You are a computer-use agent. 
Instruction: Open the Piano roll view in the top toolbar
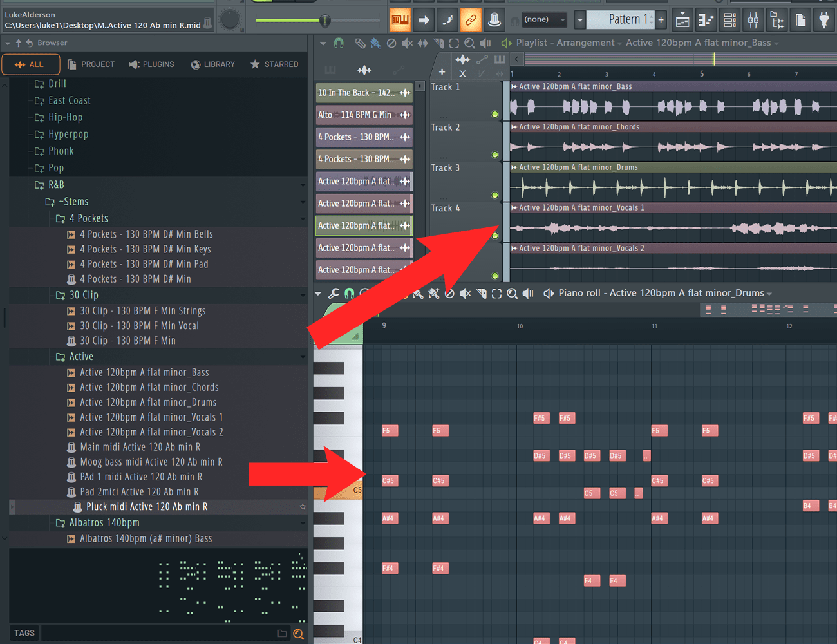pyautogui.click(x=706, y=21)
